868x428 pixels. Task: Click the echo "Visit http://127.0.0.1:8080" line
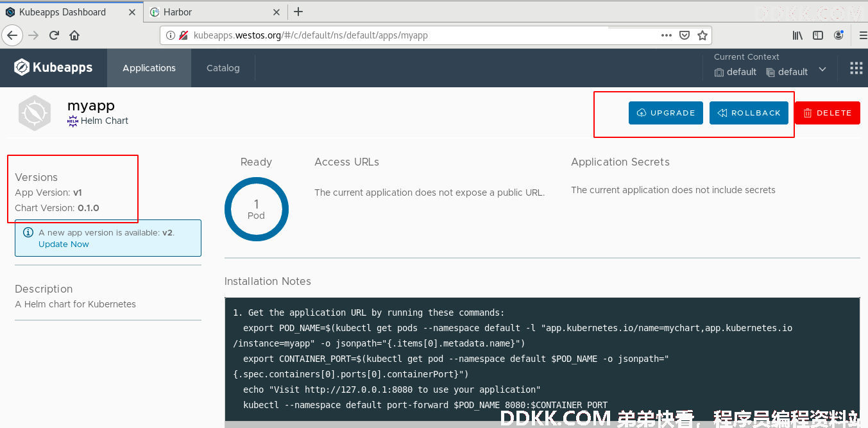pos(392,389)
